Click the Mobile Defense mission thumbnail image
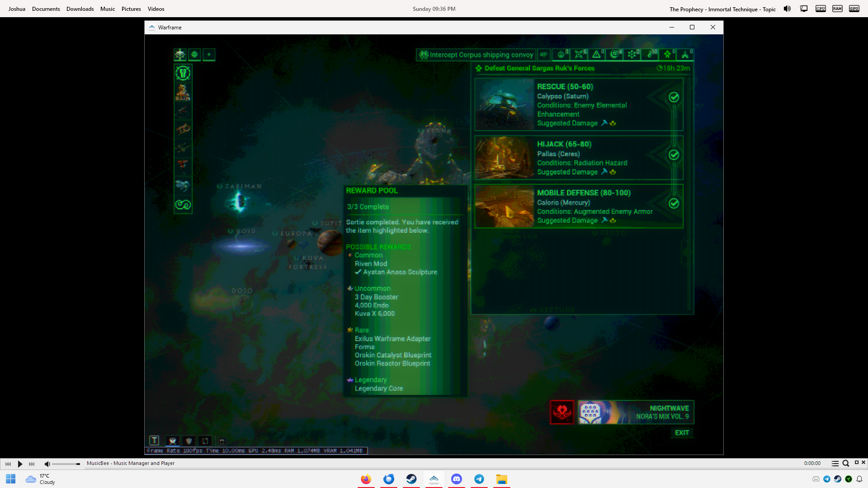This screenshot has width=868, height=488. tap(505, 206)
